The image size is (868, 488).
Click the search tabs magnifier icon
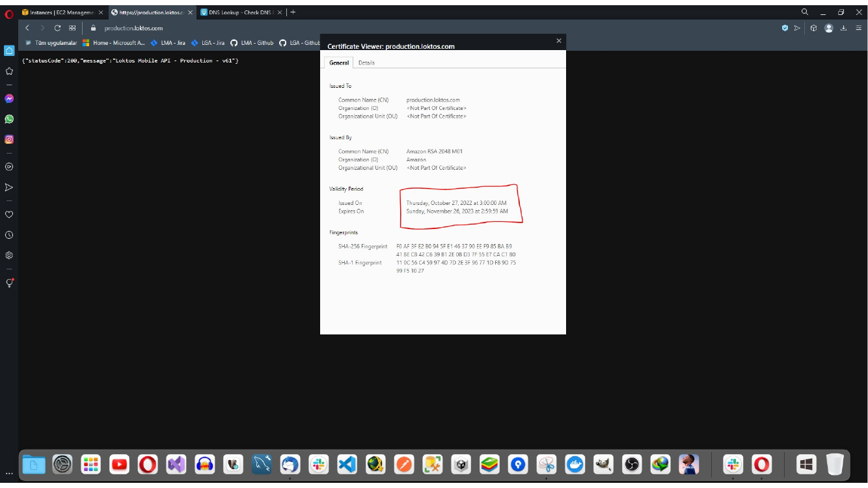(805, 12)
